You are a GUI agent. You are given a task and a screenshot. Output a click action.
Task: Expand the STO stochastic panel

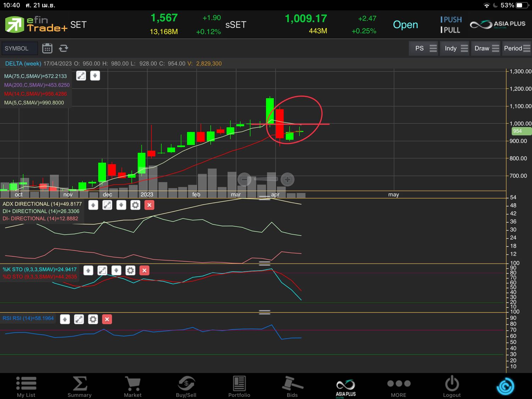coord(102,271)
